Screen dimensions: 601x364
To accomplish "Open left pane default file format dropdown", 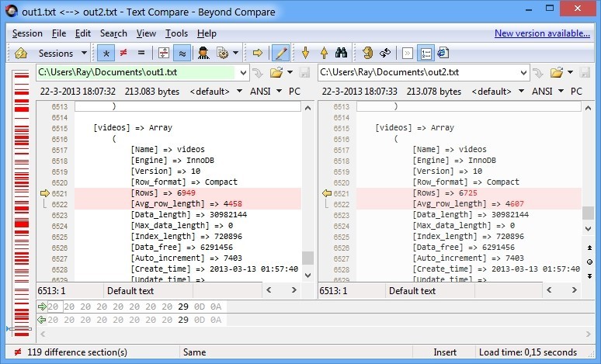I will [216, 91].
